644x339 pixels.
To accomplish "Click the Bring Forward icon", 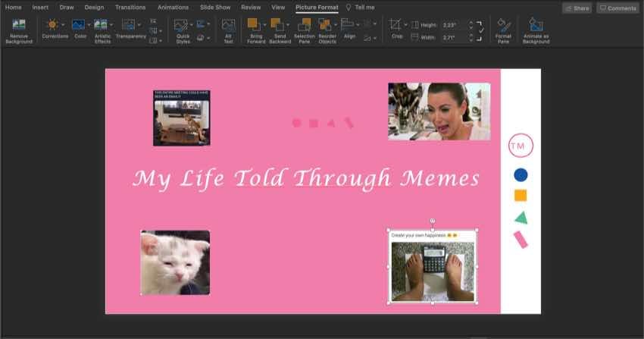I will (253, 26).
